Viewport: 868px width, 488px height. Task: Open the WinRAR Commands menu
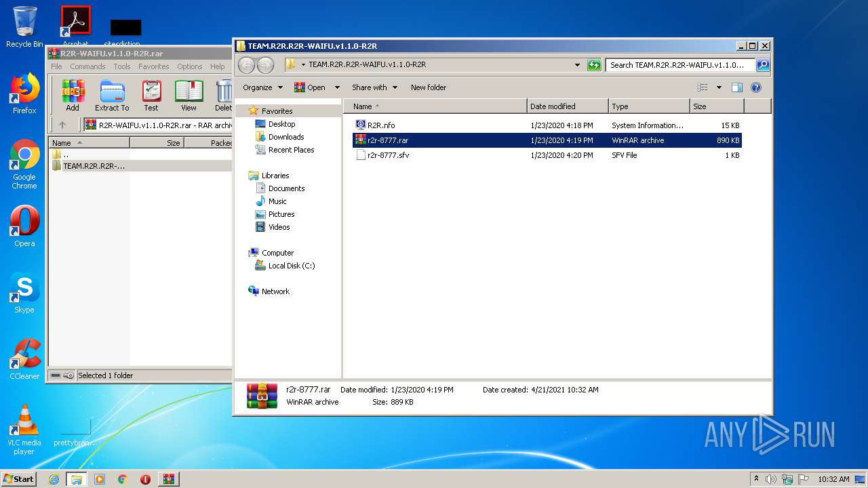click(x=87, y=66)
